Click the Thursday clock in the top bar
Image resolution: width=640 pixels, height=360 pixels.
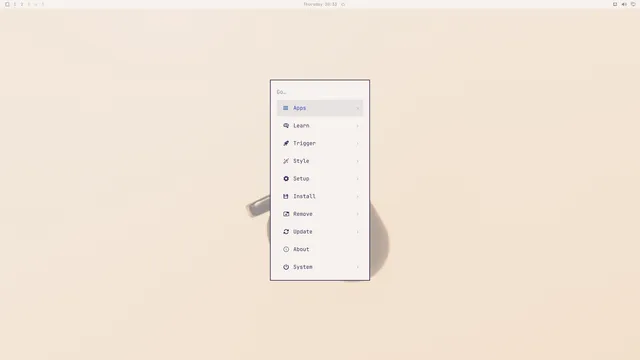tap(320, 4)
